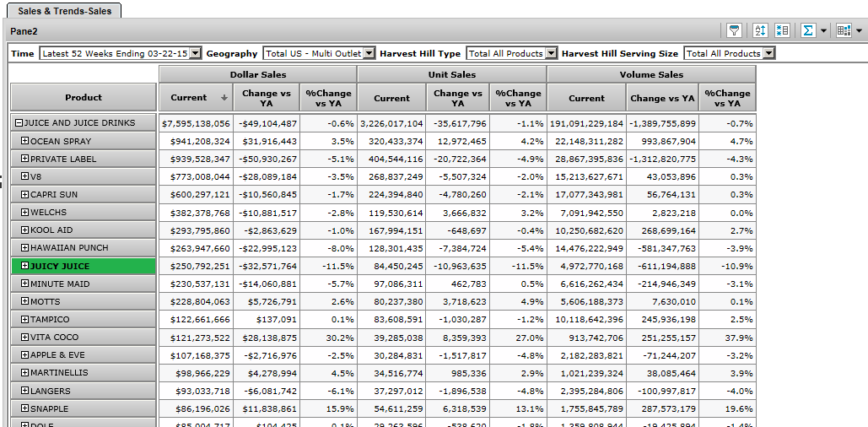
Task: Click the A-Z sort icon
Action: (x=760, y=30)
